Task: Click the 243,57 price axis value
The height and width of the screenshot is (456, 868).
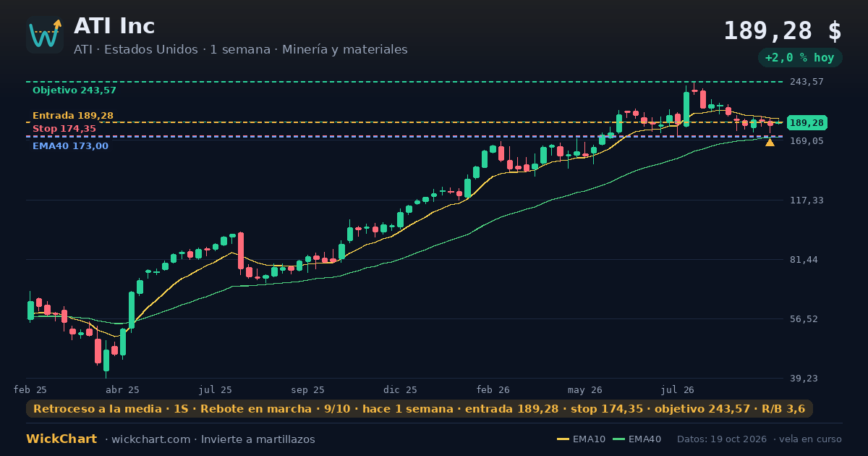Action: tap(807, 82)
